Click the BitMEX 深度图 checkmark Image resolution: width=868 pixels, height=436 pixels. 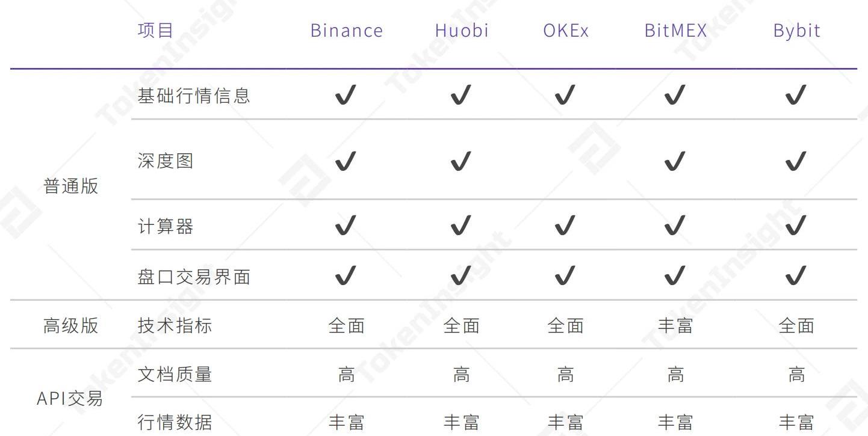tap(675, 161)
